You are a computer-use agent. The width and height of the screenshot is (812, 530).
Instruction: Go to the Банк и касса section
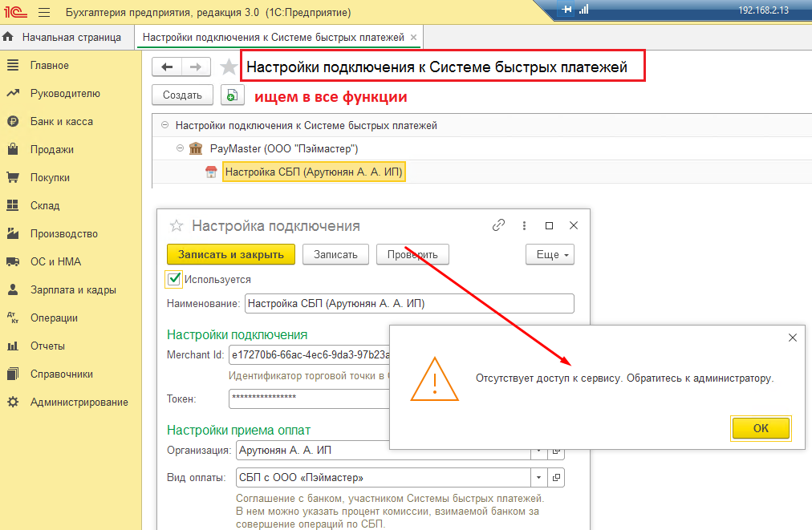[62, 121]
